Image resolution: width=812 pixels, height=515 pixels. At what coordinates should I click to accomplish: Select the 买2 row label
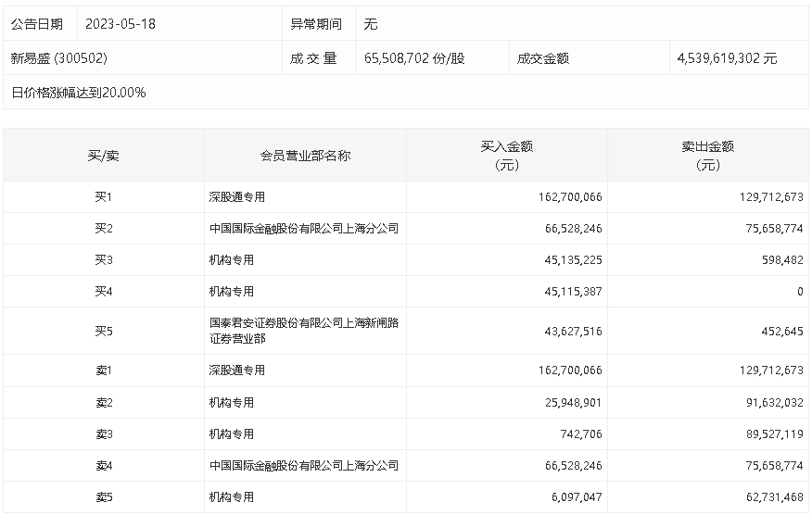coord(104,228)
